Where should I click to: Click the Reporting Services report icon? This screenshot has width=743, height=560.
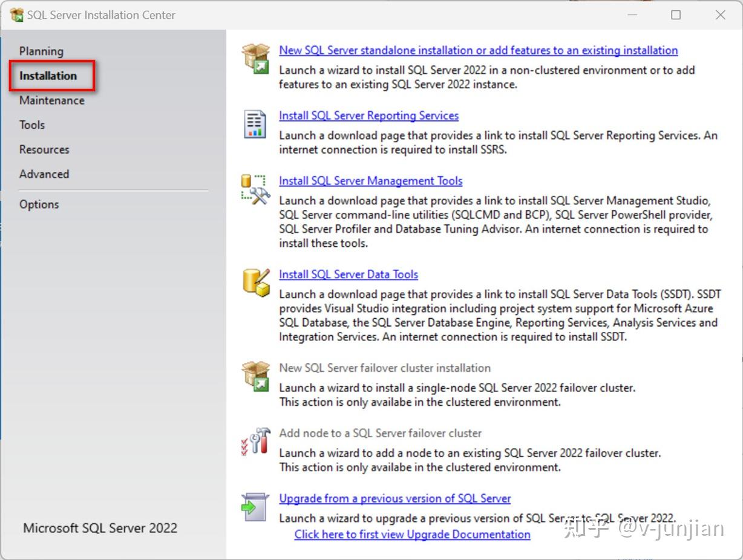tap(255, 122)
